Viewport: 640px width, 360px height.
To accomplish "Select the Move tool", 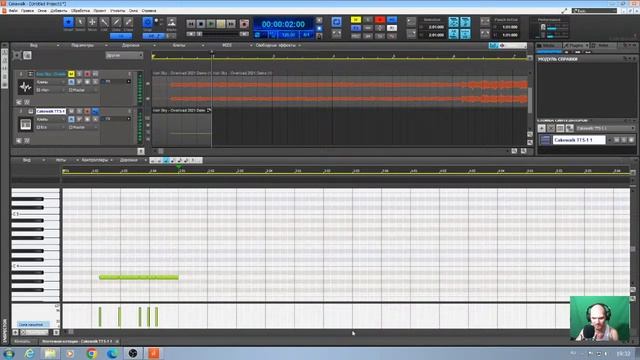I will tap(92, 22).
